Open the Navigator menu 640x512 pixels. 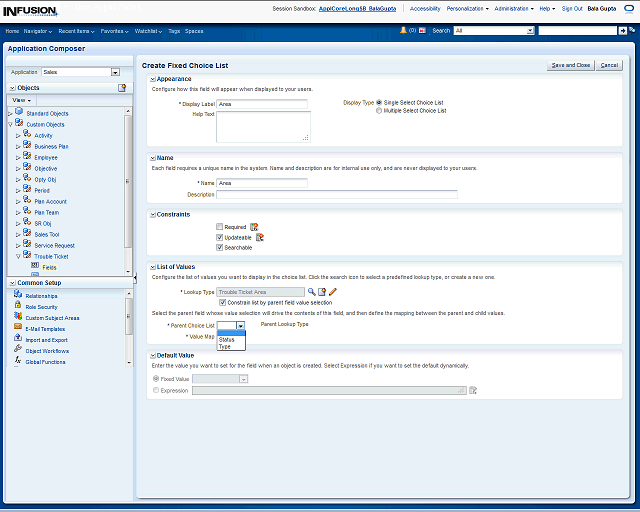click(40, 31)
